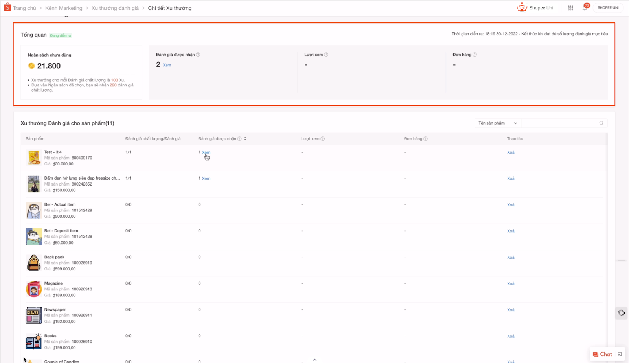Viewport: 629px width, 364px height.
Task: Collapse the Chat panel arrow
Action: point(620,354)
